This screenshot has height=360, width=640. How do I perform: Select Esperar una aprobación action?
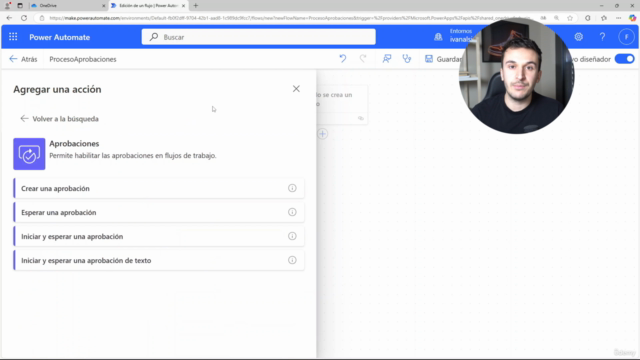tap(159, 212)
